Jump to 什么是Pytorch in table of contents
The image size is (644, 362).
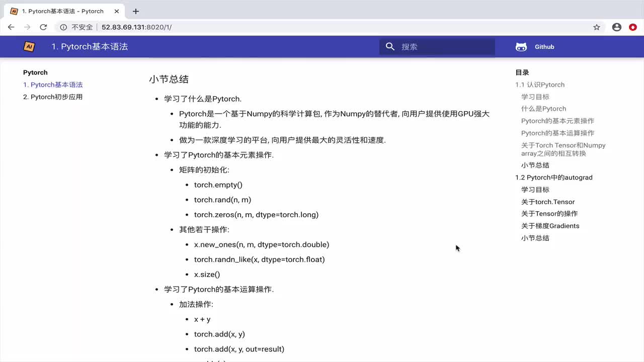(x=544, y=109)
